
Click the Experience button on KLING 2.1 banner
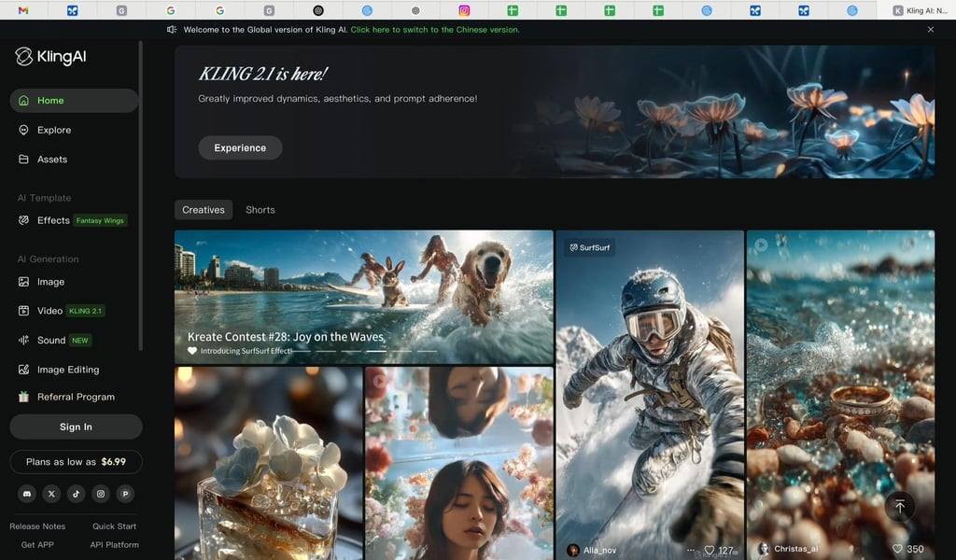click(x=240, y=147)
